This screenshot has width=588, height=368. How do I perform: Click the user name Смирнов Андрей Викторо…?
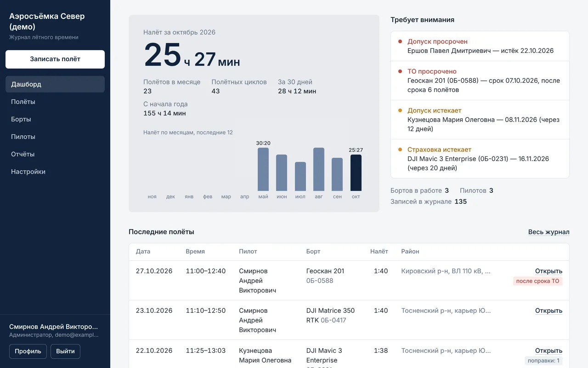[x=54, y=327]
